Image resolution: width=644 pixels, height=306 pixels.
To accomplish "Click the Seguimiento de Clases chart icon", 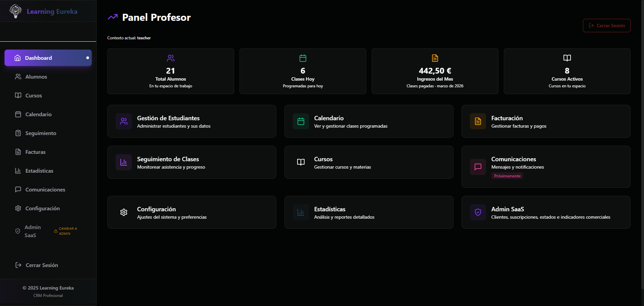I will click(124, 162).
